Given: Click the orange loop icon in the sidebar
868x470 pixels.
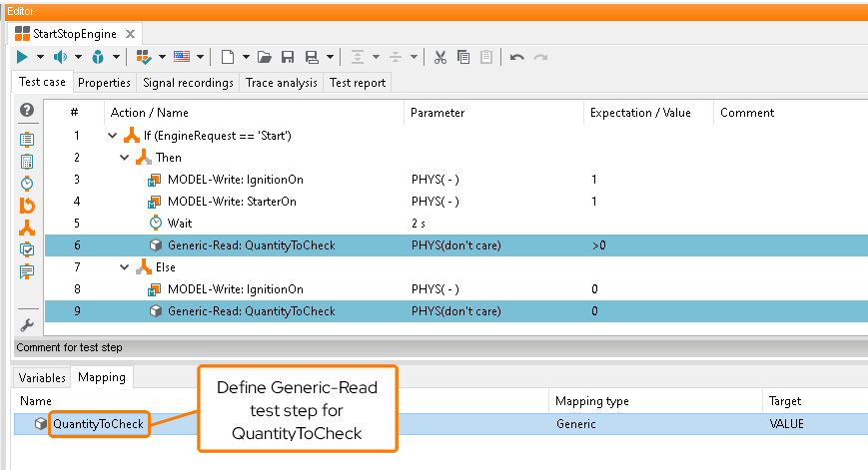Looking at the screenshot, I should pyautogui.click(x=27, y=206).
